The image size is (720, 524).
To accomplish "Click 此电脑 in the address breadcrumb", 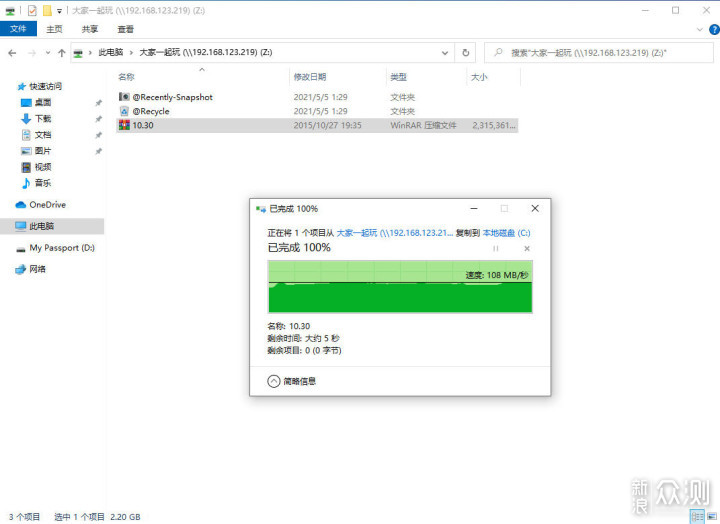I will coord(111,52).
